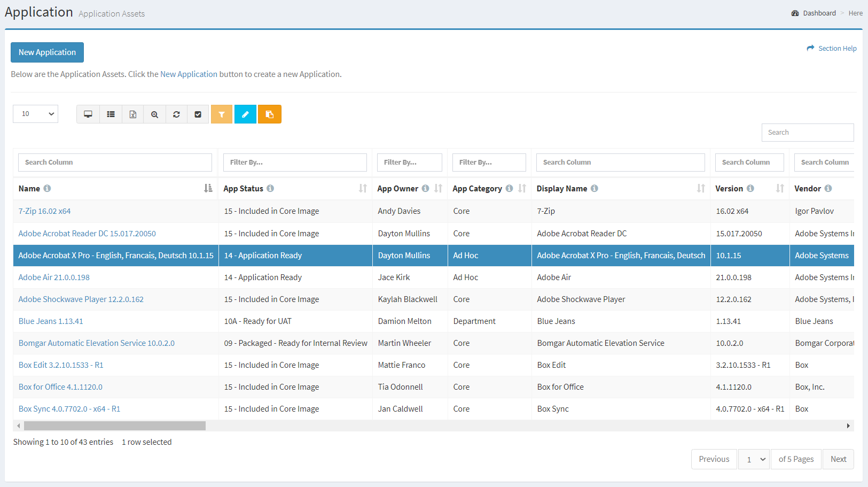Viewport: 868px width, 487px height.
Task: Select the highlighted Adobe Acrobat X Pro row name
Action: tap(116, 256)
